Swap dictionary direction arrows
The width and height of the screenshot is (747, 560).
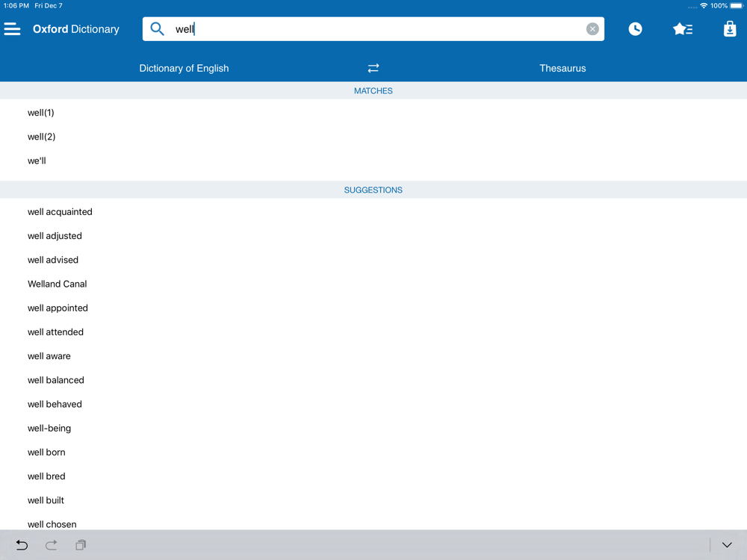pyautogui.click(x=373, y=68)
